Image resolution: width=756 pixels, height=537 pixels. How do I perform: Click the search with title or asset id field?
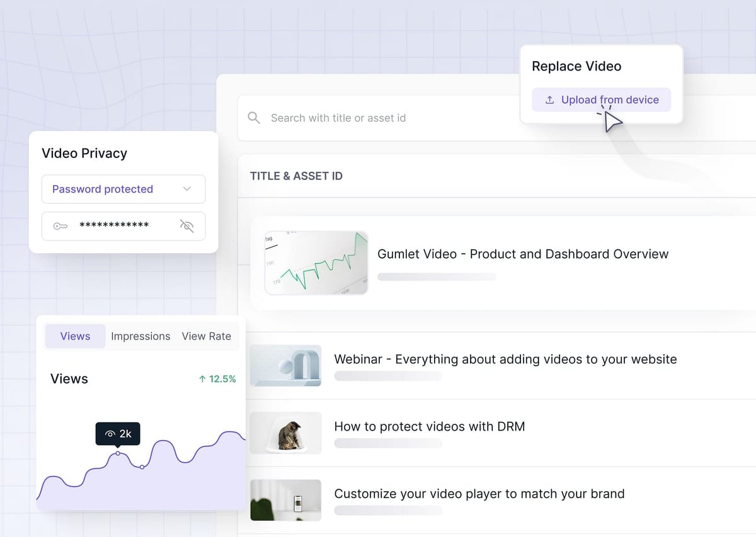(339, 118)
